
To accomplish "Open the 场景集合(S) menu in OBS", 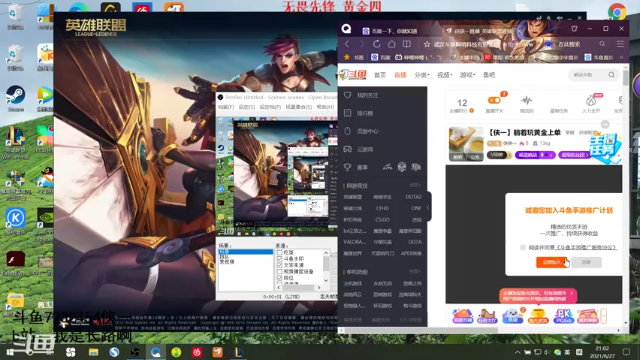I will (298, 107).
